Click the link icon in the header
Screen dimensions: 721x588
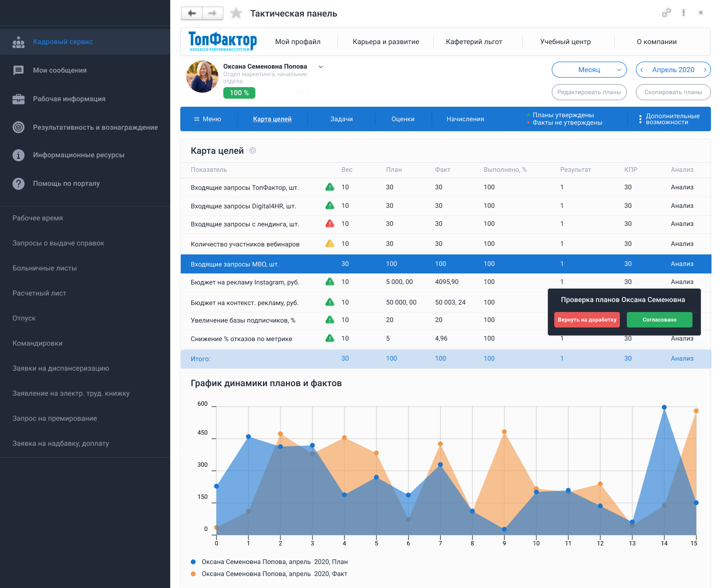(666, 13)
